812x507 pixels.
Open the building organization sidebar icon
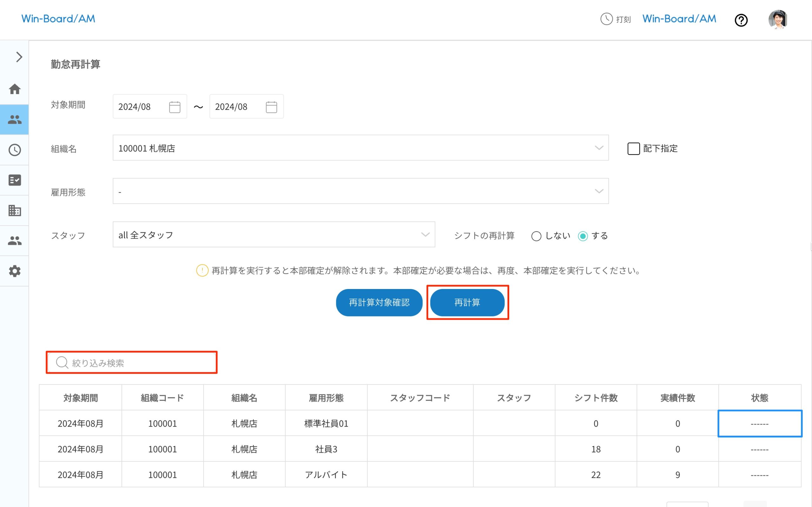click(14, 211)
